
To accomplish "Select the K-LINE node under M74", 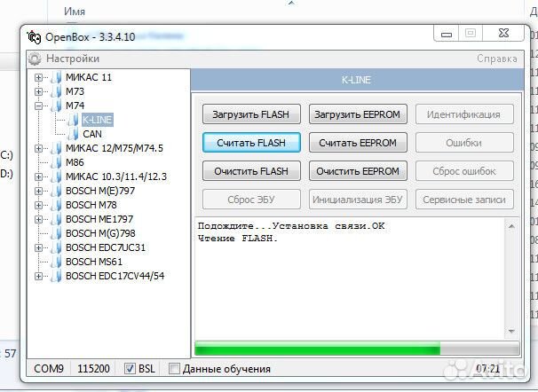I will (97, 119).
